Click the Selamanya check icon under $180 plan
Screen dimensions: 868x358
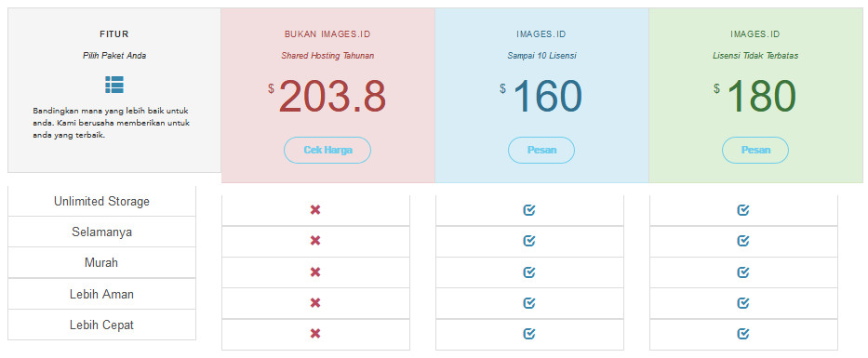[743, 241]
